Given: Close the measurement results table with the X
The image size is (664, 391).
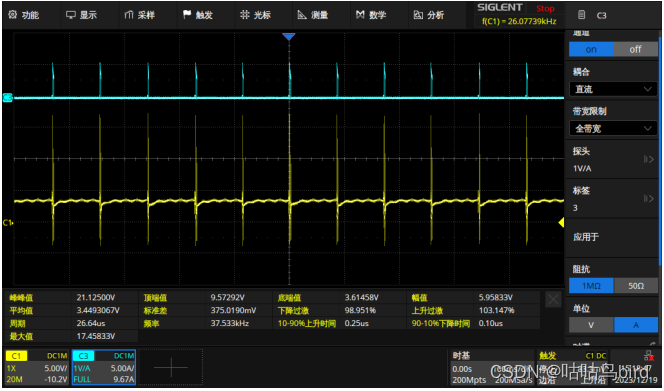Looking at the screenshot, I should point(553,300).
